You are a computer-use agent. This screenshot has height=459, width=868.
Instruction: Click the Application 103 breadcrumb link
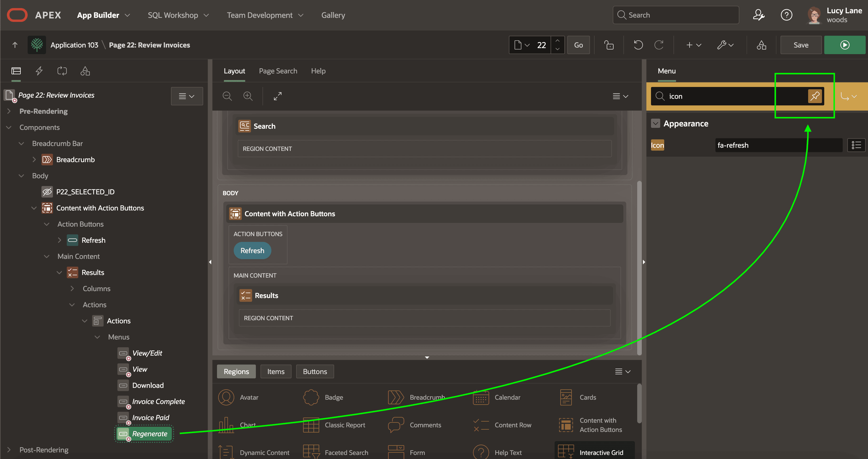[x=74, y=45]
